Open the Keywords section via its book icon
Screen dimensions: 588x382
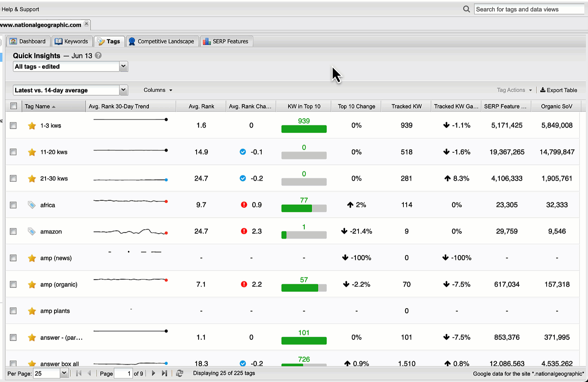coord(58,41)
